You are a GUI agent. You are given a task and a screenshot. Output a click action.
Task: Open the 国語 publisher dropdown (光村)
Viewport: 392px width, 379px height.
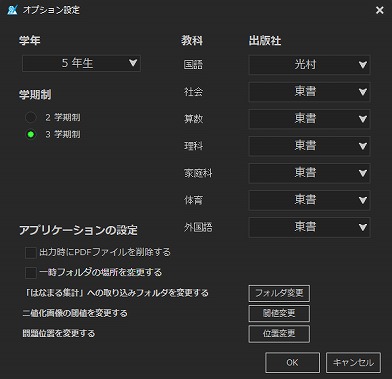point(309,65)
